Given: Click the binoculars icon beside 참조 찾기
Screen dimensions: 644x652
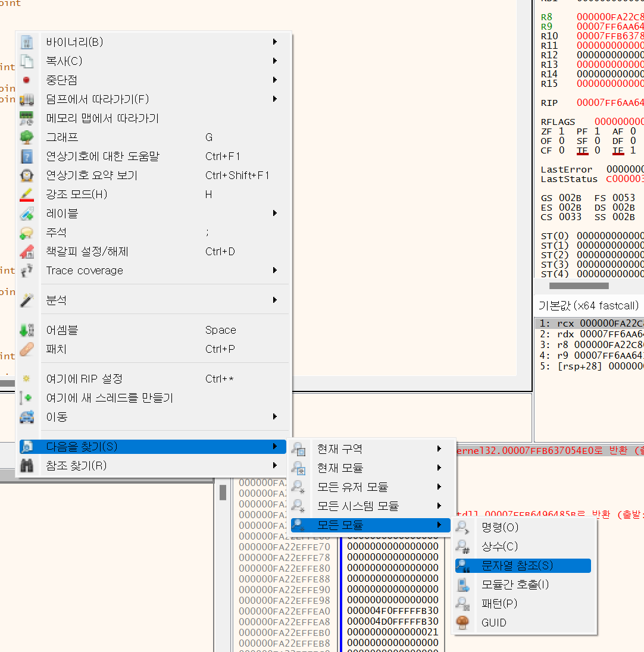Looking at the screenshot, I should 26,466.
